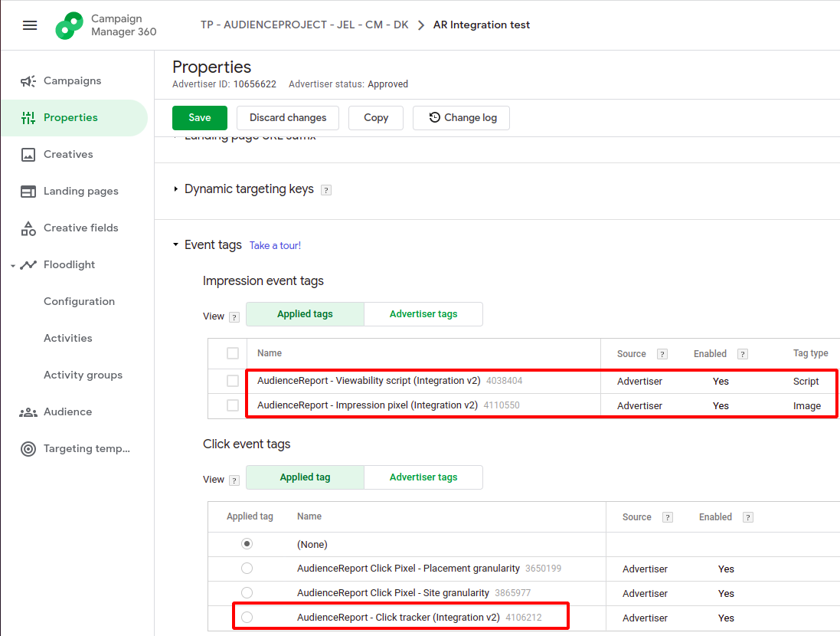
Task: Click the Copy button
Action: (x=375, y=118)
